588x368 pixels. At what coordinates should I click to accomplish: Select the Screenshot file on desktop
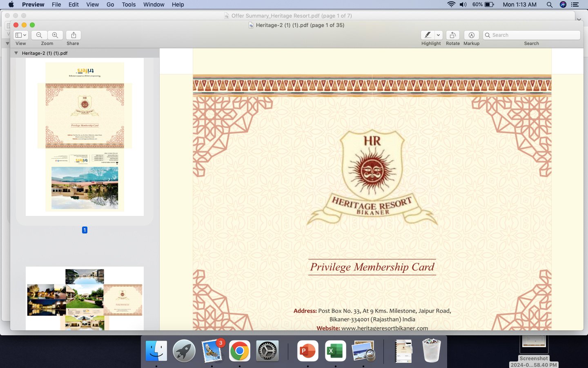point(534,351)
